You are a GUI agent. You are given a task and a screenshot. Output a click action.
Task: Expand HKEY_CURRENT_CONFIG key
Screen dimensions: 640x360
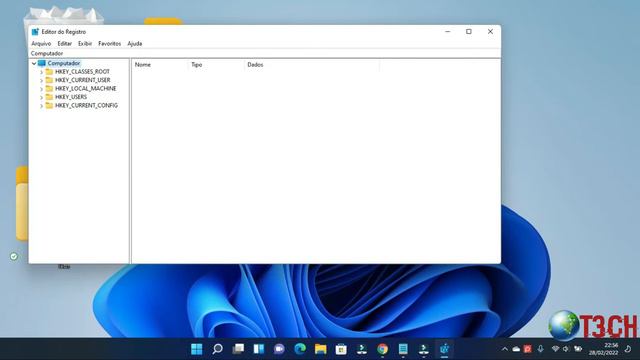click(x=41, y=106)
